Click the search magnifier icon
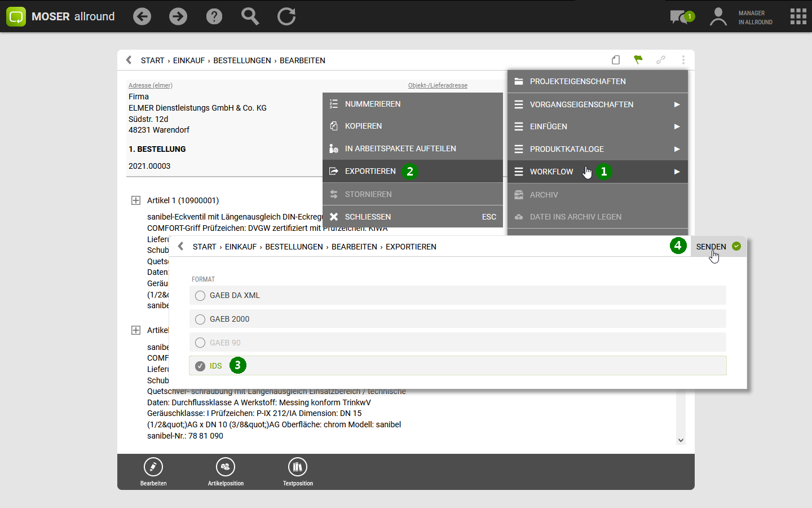Viewport: 812px width, 508px height. [x=250, y=16]
